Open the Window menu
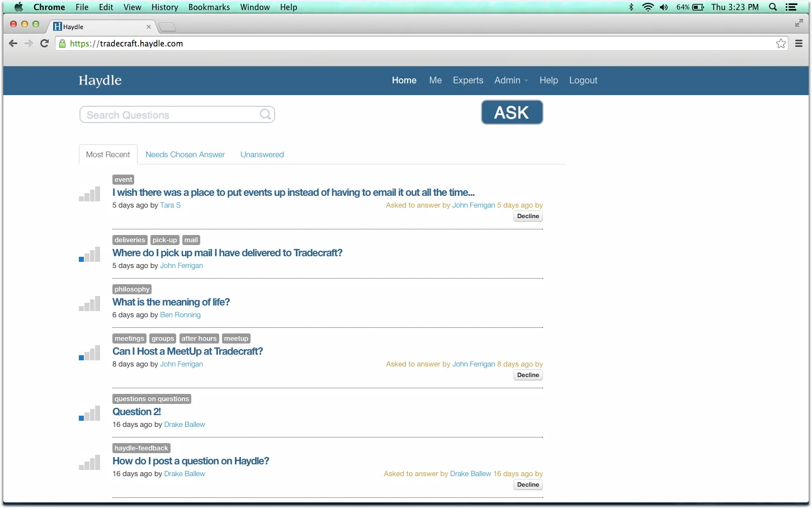Image resolution: width=812 pixels, height=508 pixels. point(255,7)
